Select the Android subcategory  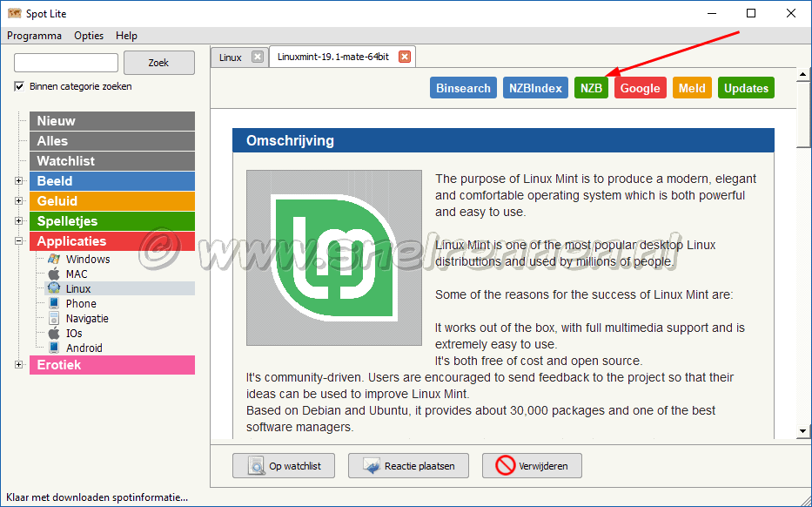click(x=84, y=348)
